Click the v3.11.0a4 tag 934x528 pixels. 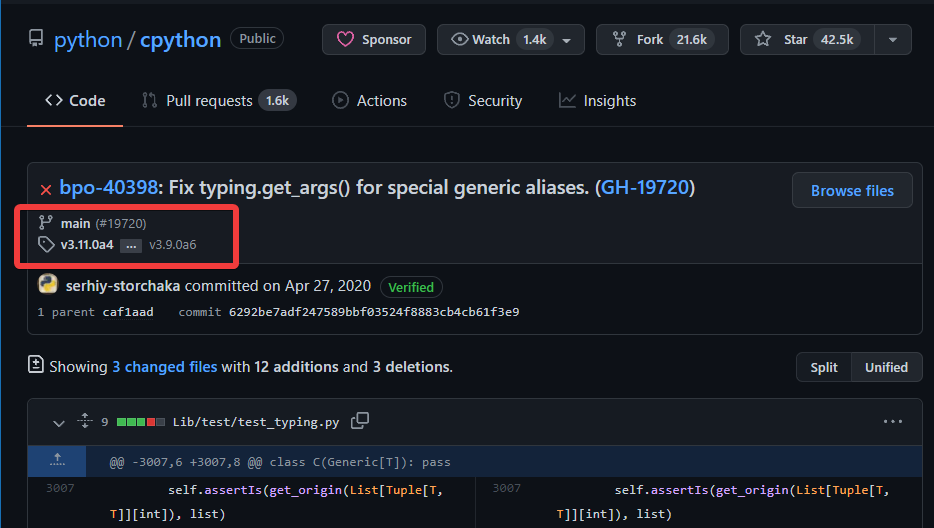point(87,245)
